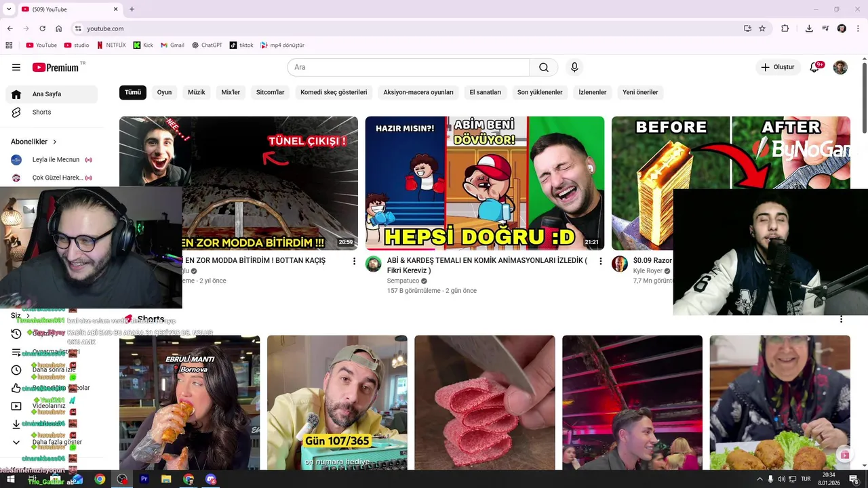868x488 pixels.
Task: Select the Oyun filter chip
Action: pyautogui.click(x=165, y=92)
